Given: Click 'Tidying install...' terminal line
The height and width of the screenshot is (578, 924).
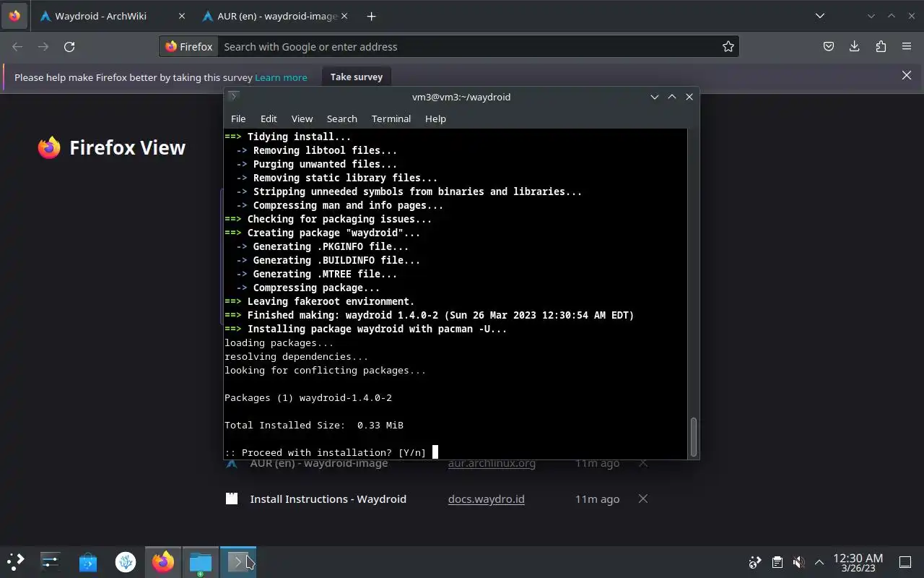Looking at the screenshot, I should click(288, 137).
